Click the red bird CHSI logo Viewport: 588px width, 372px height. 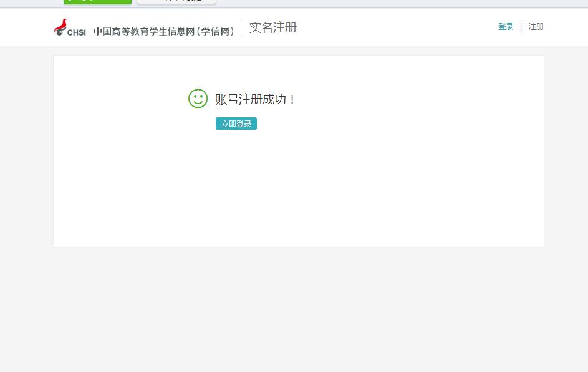tap(60, 26)
